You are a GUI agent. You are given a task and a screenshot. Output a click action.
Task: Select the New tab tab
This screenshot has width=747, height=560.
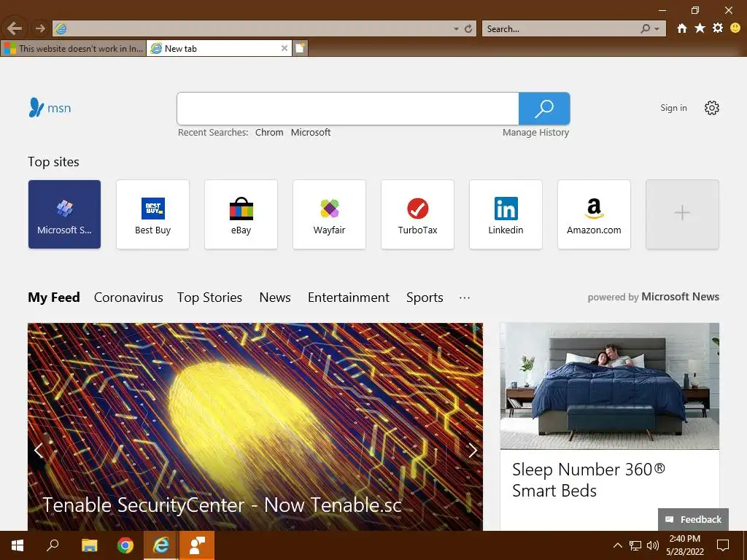214,48
